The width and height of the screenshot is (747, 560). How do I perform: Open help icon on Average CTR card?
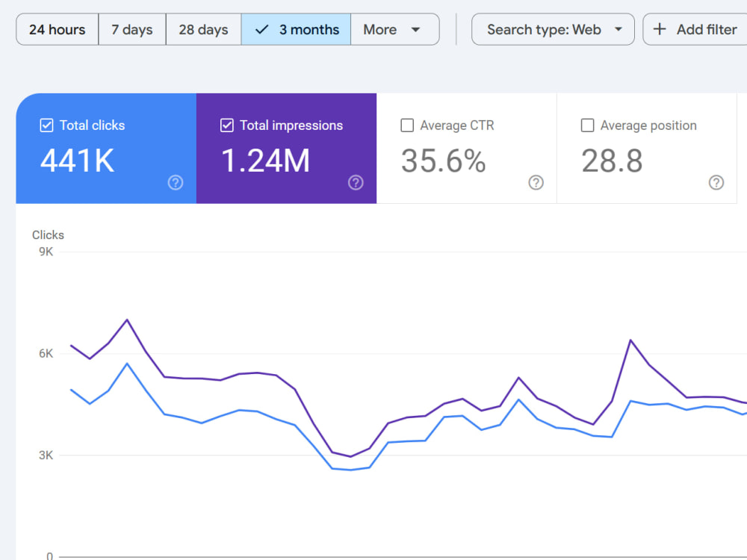point(536,182)
